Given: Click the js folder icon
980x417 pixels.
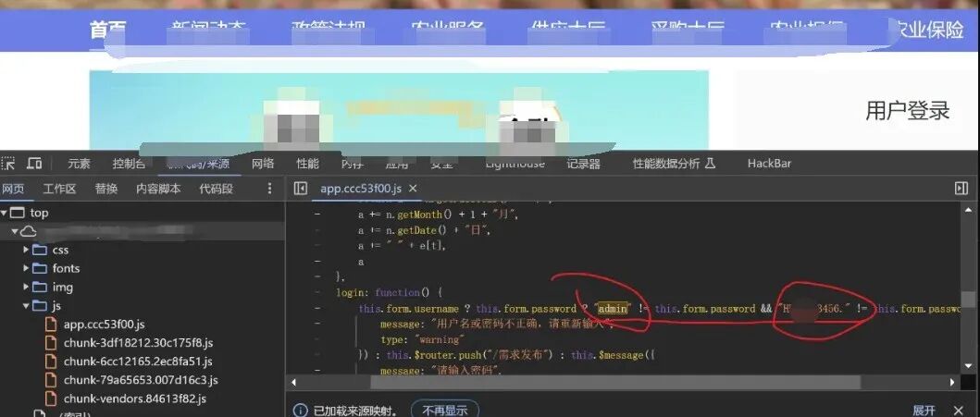Looking at the screenshot, I should (40, 306).
